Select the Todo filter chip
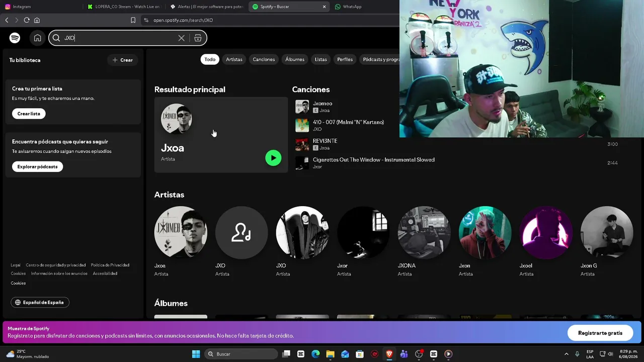The image size is (644, 362). click(210, 59)
